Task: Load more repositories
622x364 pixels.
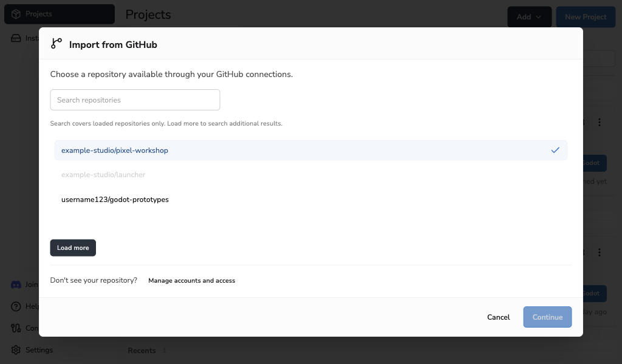Action: pos(73,248)
